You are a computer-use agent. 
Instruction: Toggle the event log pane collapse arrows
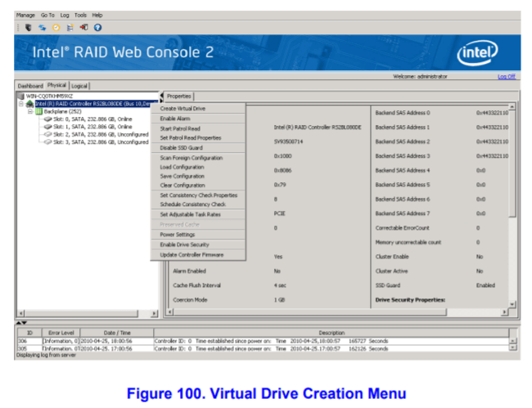(x=21, y=323)
